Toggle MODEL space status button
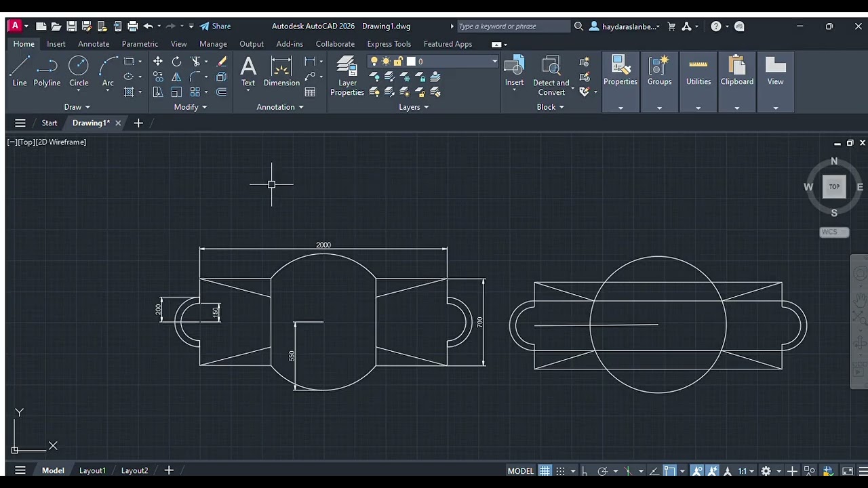This screenshot has width=868, height=488. [521, 471]
